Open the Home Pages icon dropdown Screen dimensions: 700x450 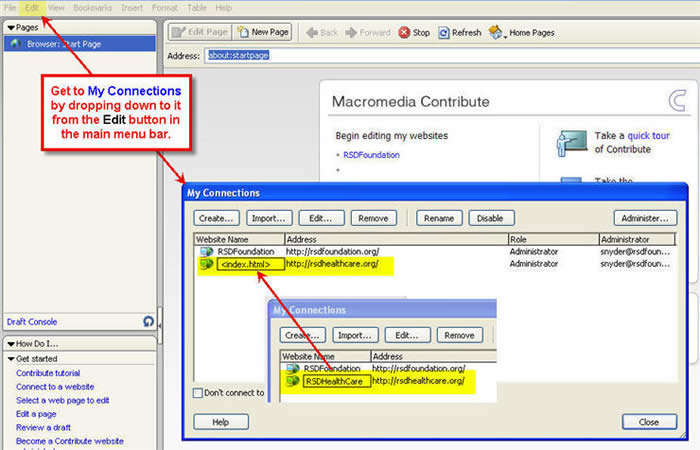coord(496,33)
